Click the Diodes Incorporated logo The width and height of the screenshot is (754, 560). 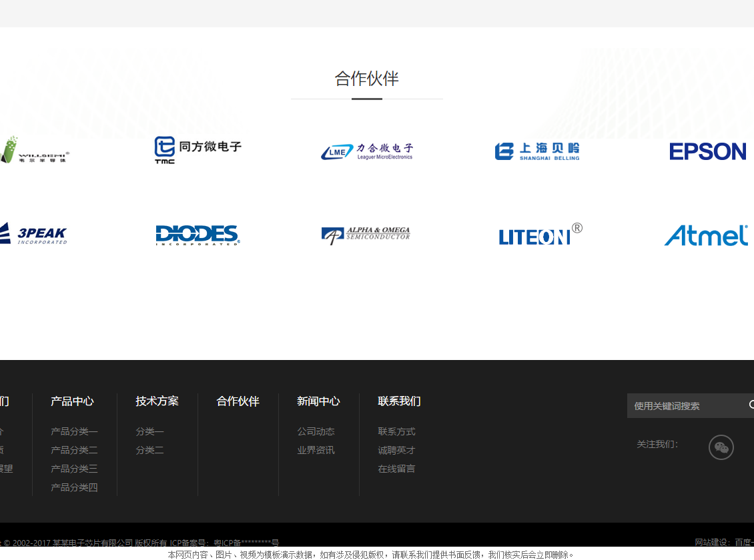(198, 235)
